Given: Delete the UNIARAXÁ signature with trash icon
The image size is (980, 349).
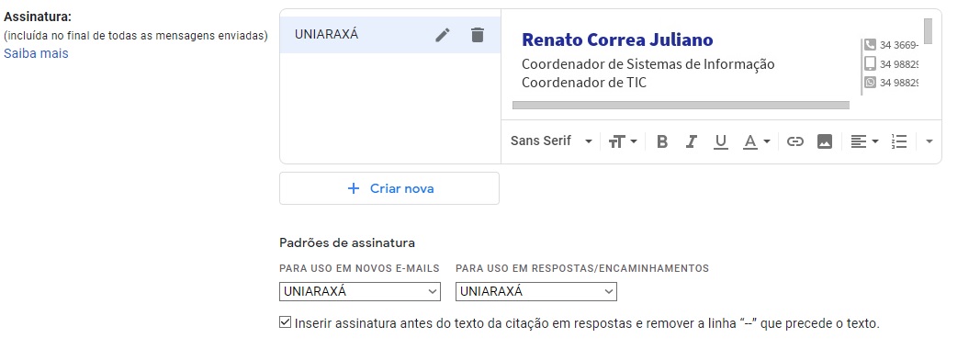Looking at the screenshot, I should click(x=478, y=35).
